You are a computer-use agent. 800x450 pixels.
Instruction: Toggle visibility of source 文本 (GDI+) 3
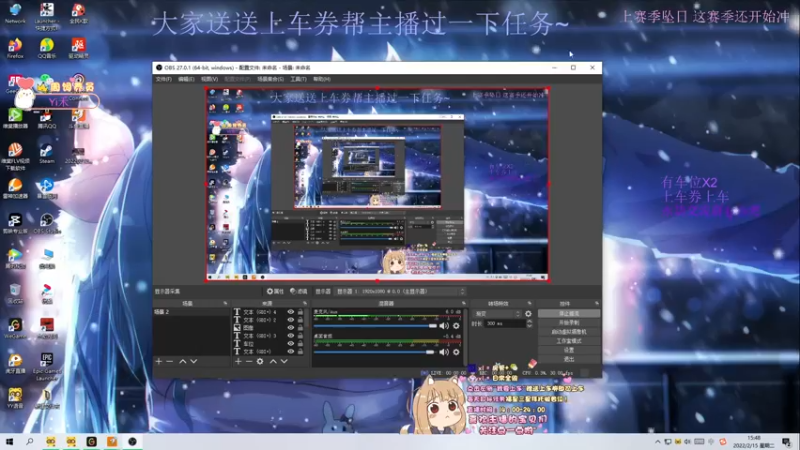tap(291, 336)
